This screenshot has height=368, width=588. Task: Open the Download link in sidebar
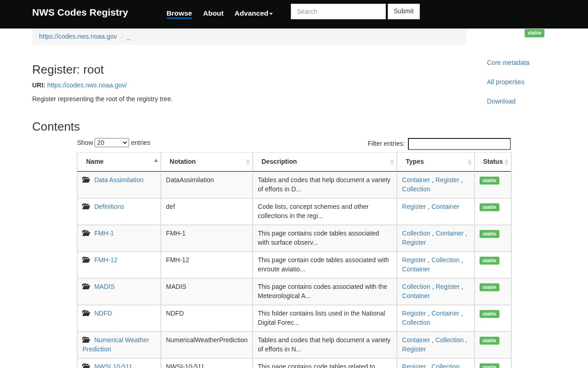click(501, 101)
